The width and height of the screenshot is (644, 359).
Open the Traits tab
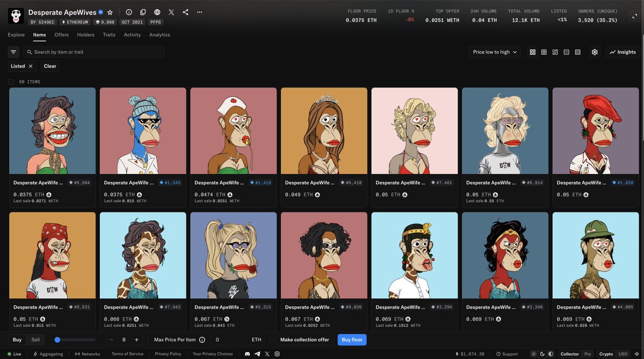pyautogui.click(x=109, y=35)
